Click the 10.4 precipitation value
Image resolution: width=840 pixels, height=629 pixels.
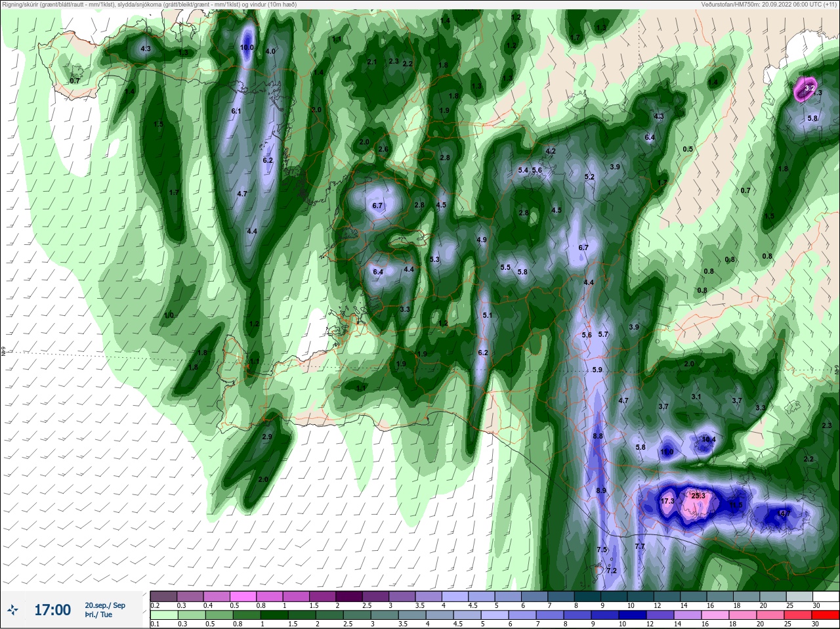pos(709,439)
